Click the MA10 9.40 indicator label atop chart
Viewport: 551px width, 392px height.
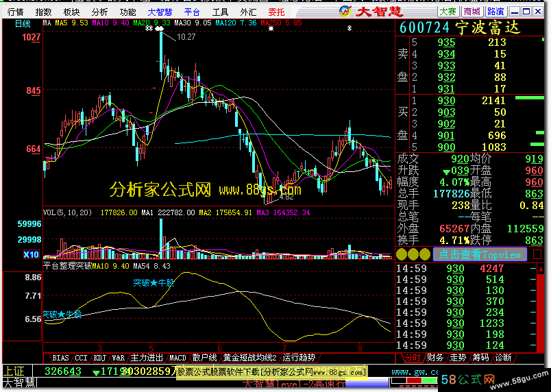111,23
